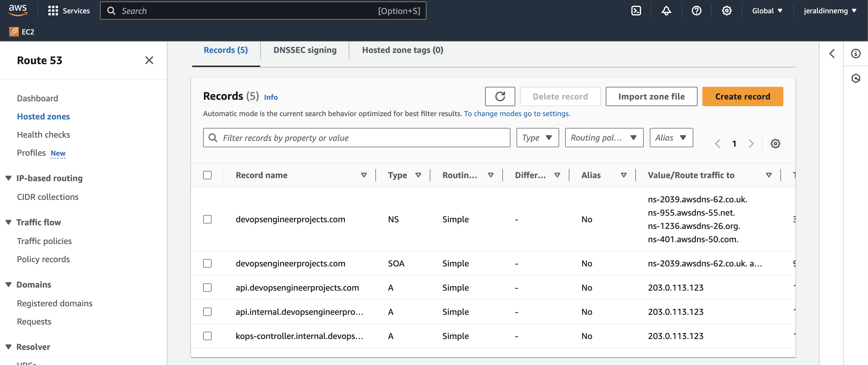Open the Type filter dropdown
The width and height of the screenshot is (868, 365).
[537, 138]
